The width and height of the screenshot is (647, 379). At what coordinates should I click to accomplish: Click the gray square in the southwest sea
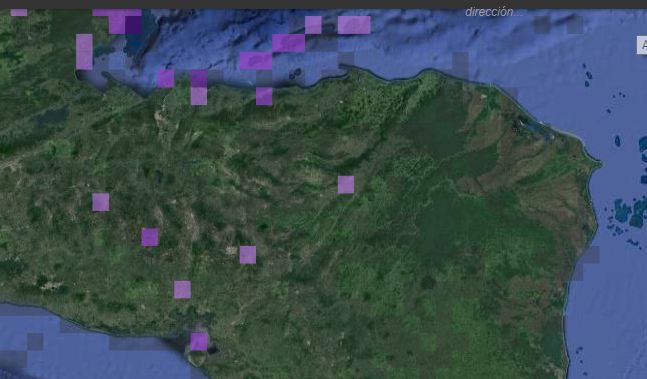click(x=35, y=341)
